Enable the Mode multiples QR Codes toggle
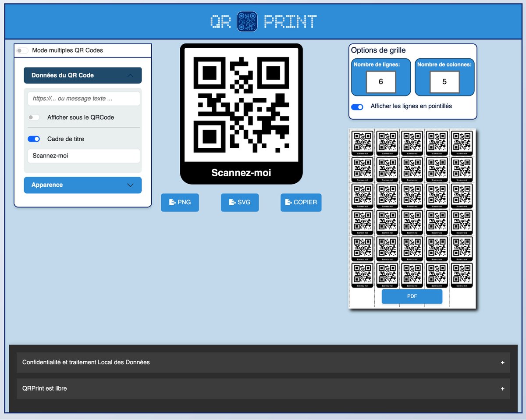The width and height of the screenshot is (526, 420). click(x=22, y=50)
